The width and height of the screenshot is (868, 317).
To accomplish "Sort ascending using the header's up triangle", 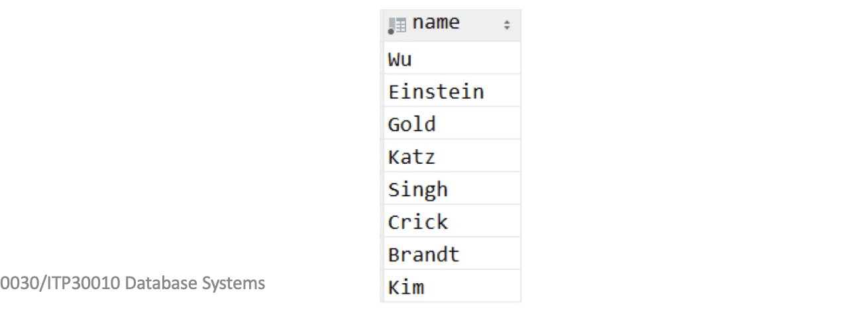I will 507,23.
